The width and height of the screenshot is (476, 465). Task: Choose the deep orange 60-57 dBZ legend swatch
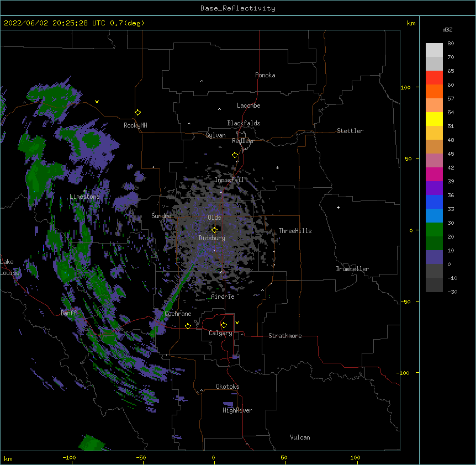click(x=434, y=91)
